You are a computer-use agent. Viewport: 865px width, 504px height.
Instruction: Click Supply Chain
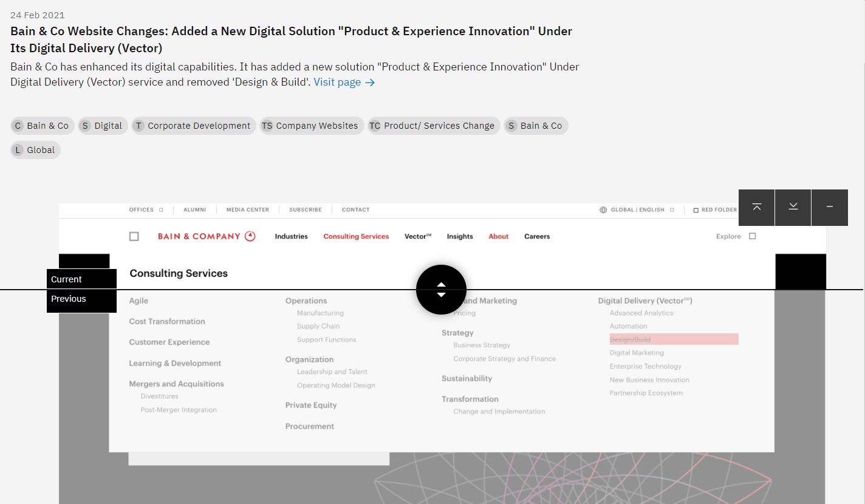[318, 326]
